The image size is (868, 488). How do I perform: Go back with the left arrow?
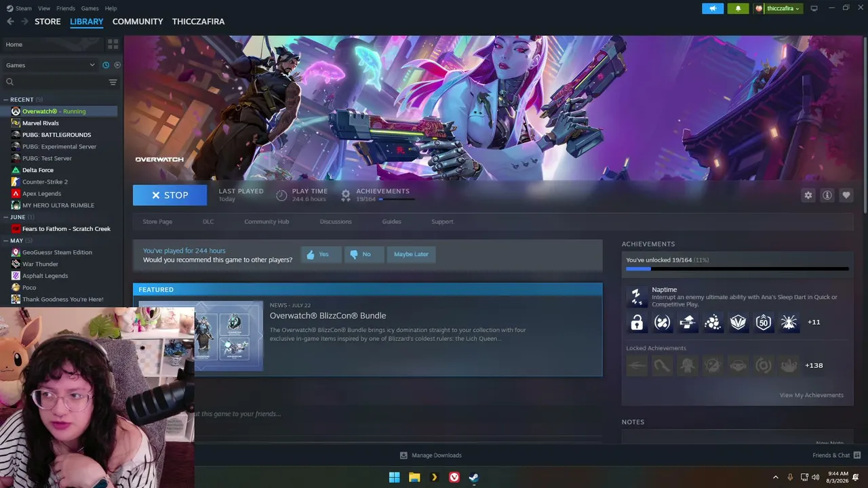pyautogui.click(x=10, y=22)
